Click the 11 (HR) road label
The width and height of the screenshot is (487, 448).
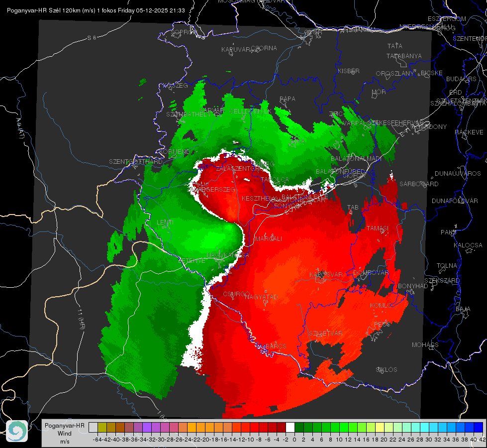[x=81, y=319]
